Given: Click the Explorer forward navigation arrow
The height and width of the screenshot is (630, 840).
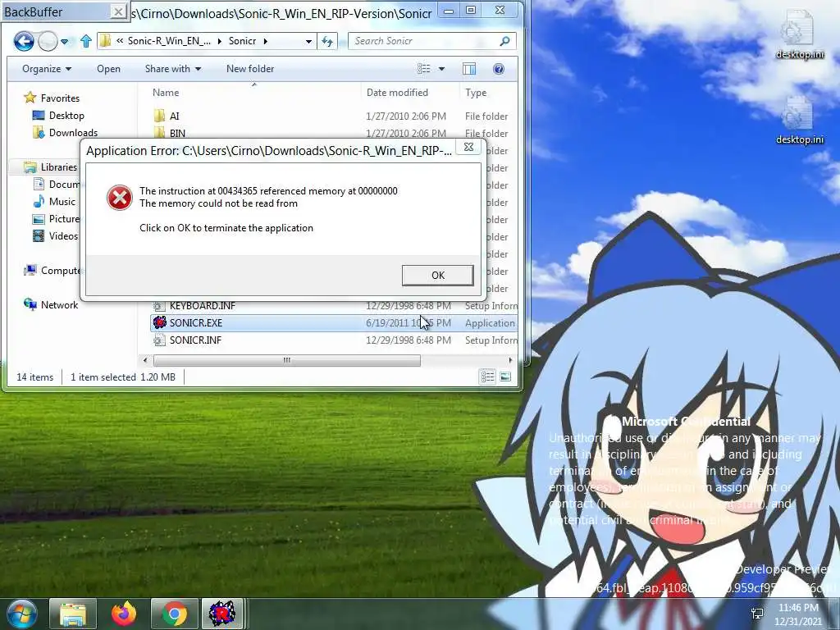Looking at the screenshot, I should pyautogui.click(x=48, y=41).
